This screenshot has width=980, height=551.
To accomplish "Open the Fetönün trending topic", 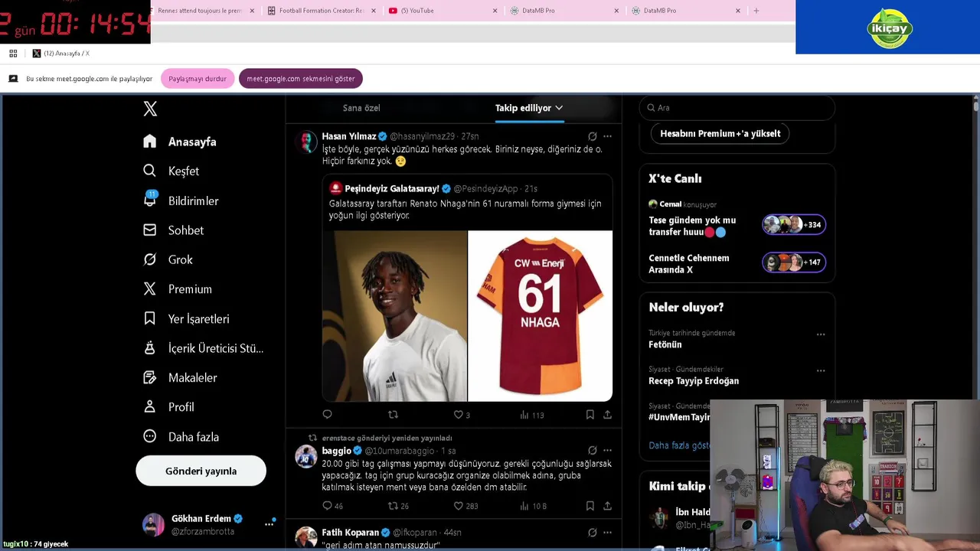I will click(x=665, y=344).
